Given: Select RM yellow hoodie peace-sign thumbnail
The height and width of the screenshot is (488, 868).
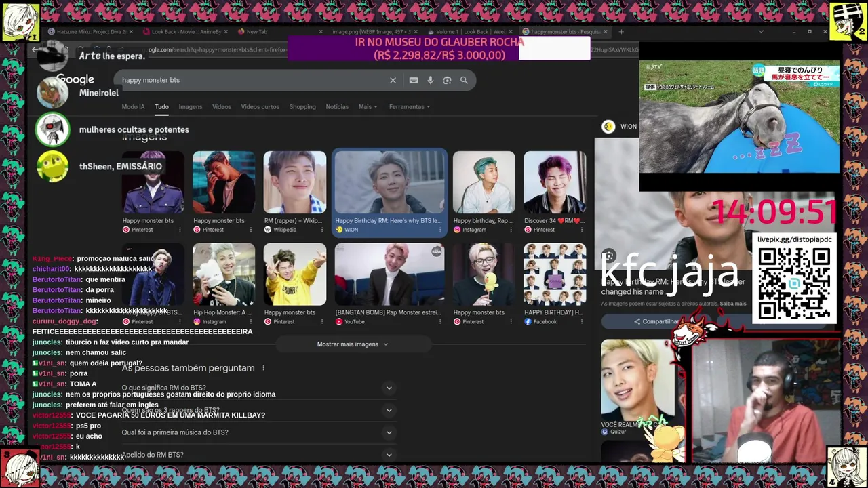Looking at the screenshot, I should [x=295, y=274].
